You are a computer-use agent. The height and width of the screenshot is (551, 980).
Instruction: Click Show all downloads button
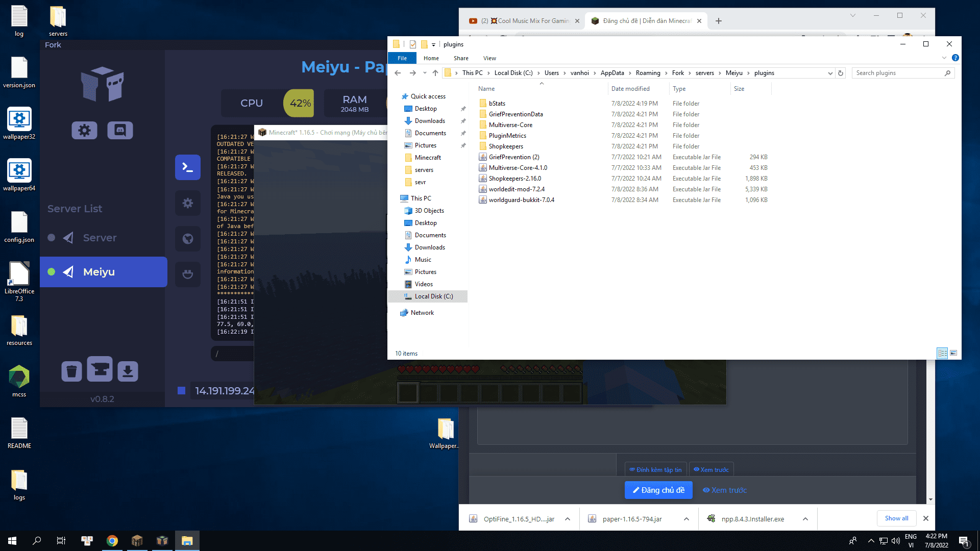pos(896,518)
